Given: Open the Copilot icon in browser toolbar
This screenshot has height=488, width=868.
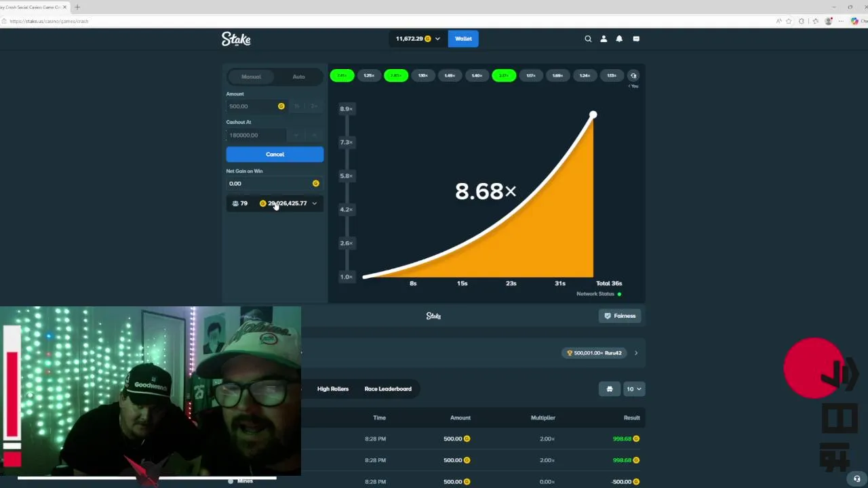Looking at the screenshot, I should coord(854,21).
